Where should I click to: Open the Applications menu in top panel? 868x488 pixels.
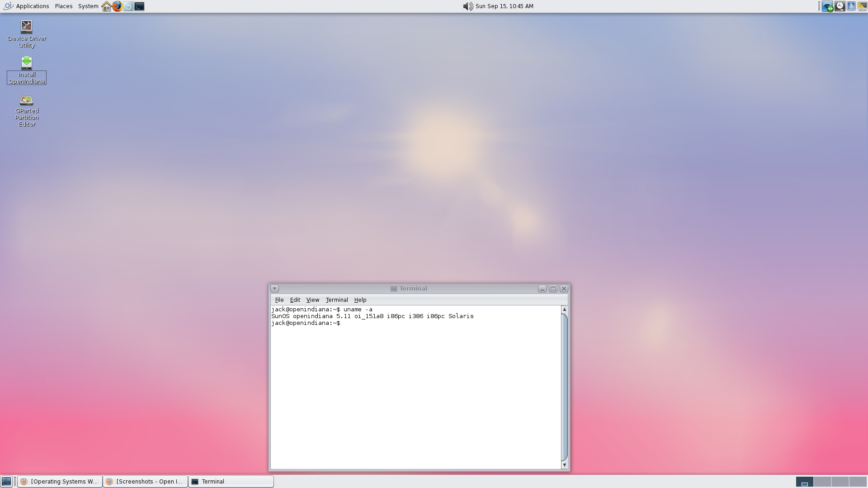tap(26, 6)
